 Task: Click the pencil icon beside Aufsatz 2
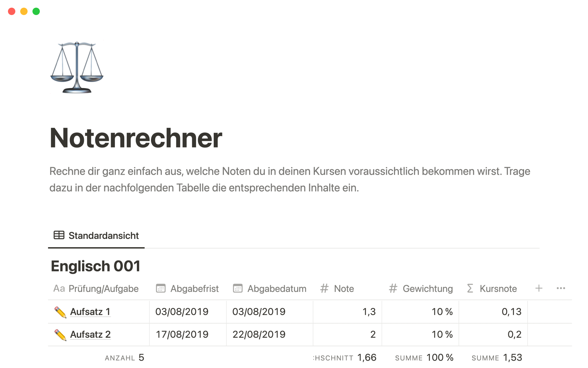point(60,335)
